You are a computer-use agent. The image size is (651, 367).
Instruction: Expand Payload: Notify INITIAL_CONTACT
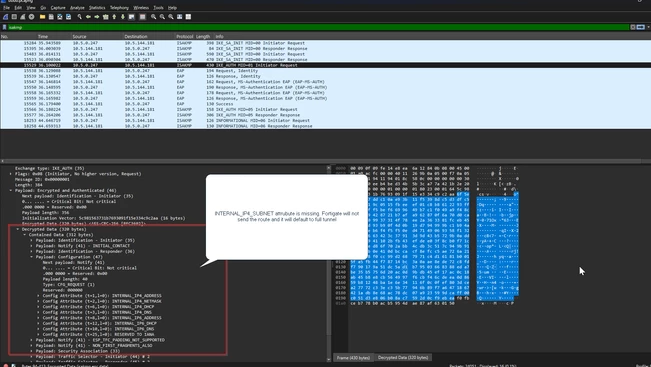(x=32, y=246)
